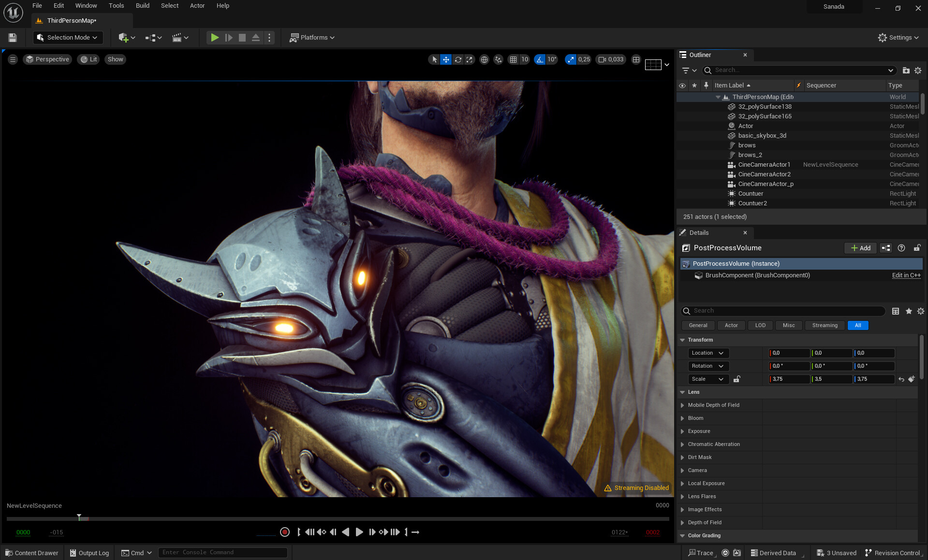Open the File menu
928x560 pixels.
pyautogui.click(x=37, y=6)
